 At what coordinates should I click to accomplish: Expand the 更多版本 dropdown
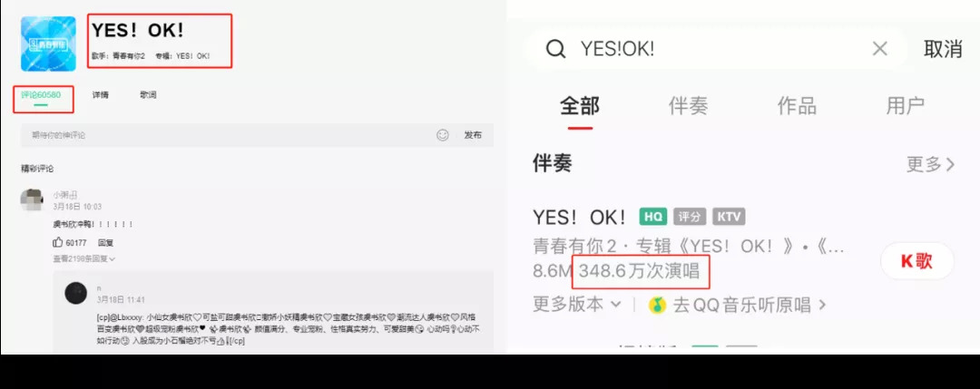click(577, 305)
